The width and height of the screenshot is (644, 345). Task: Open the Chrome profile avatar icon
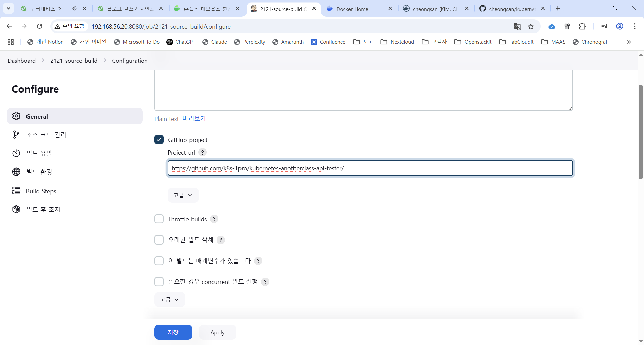point(620,26)
